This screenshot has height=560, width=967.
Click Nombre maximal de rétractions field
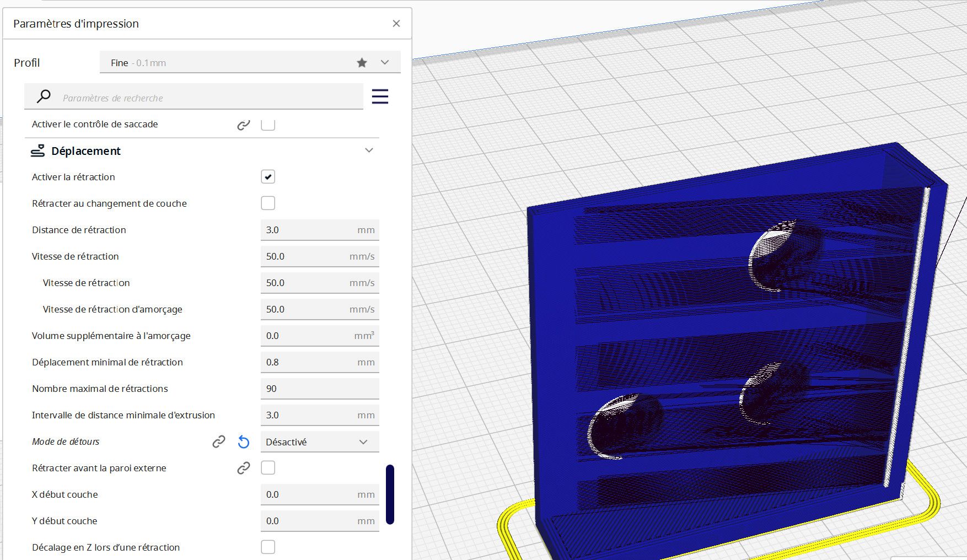point(320,389)
